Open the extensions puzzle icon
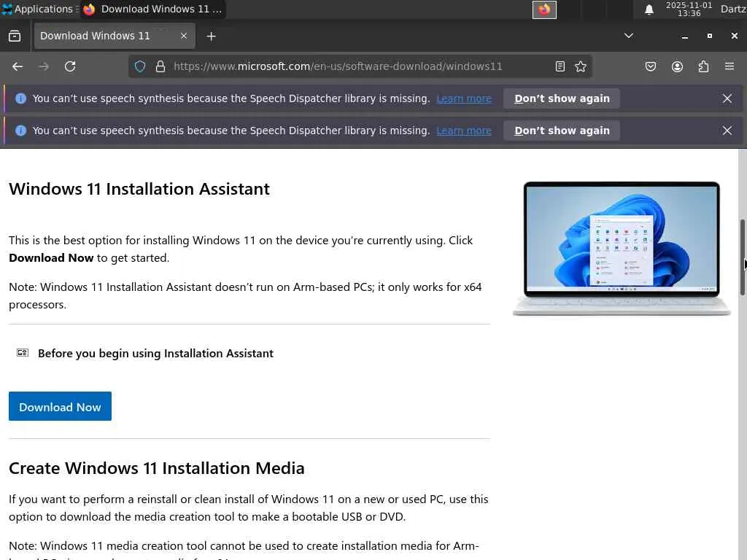This screenshot has width=747, height=560. point(704,66)
